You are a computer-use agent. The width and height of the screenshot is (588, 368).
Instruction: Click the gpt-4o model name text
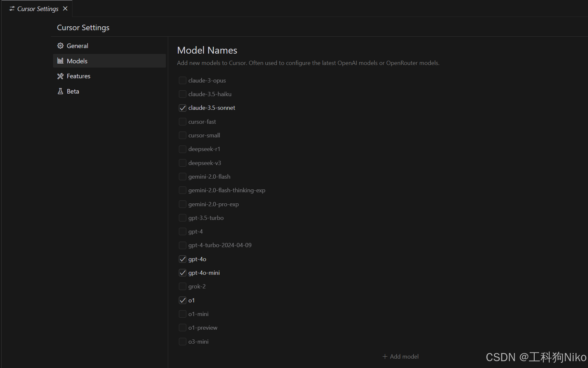[197, 259]
